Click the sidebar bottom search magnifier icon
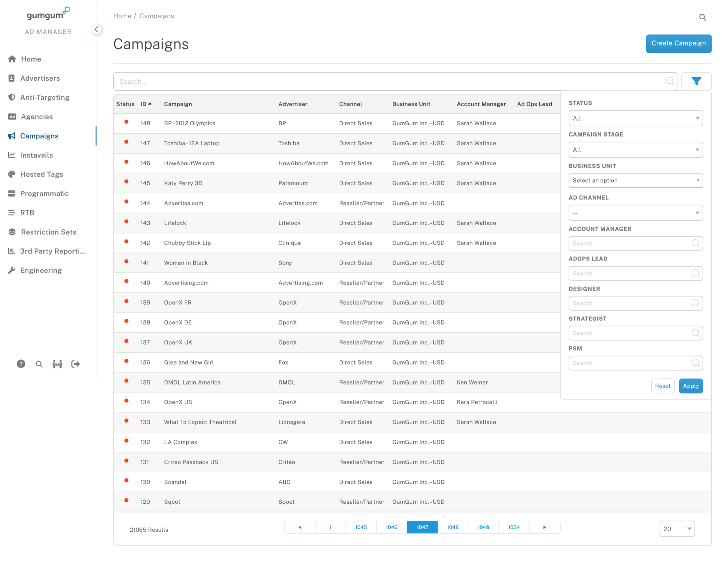This screenshot has height=562, width=728. [x=39, y=364]
